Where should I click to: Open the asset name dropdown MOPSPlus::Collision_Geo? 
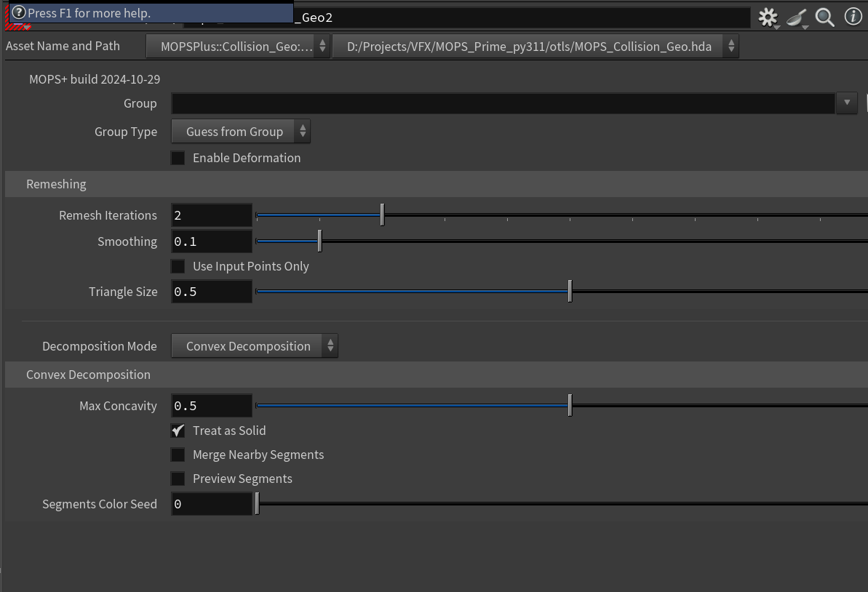point(238,45)
